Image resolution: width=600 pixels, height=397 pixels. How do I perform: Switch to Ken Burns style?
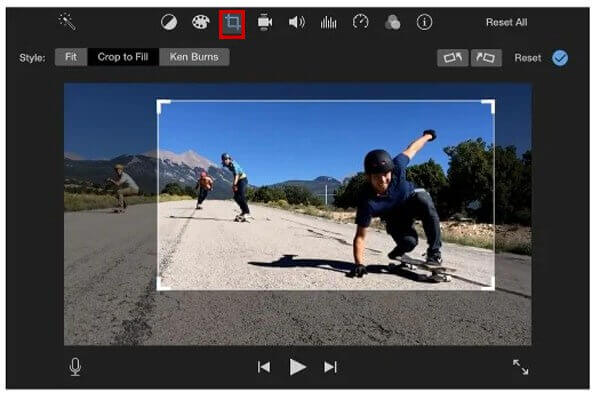[x=194, y=57]
